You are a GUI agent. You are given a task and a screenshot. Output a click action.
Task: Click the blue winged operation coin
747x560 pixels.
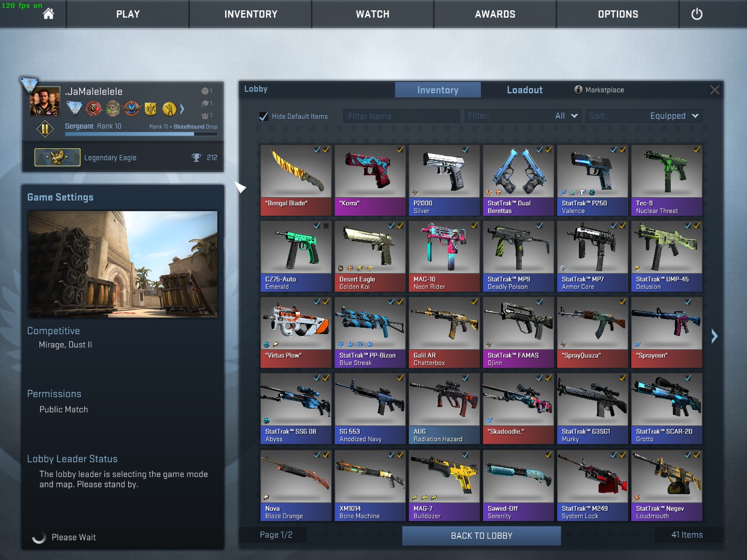(x=132, y=108)
